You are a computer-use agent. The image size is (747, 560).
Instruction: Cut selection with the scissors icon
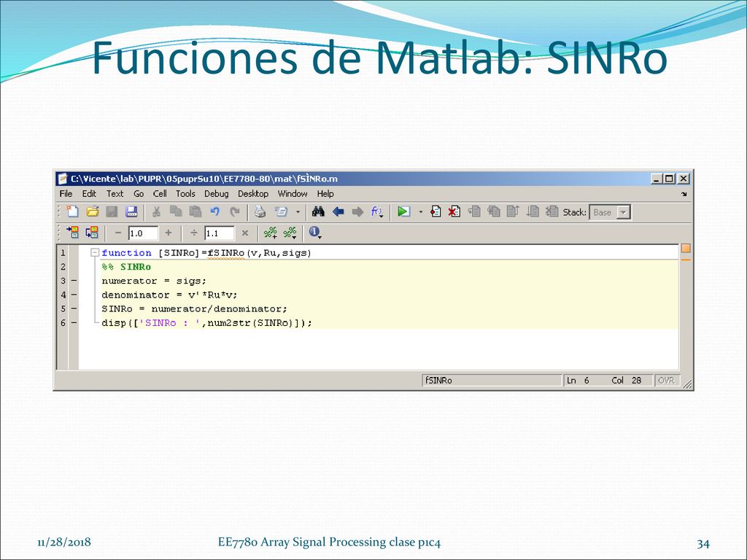[156, 211]
